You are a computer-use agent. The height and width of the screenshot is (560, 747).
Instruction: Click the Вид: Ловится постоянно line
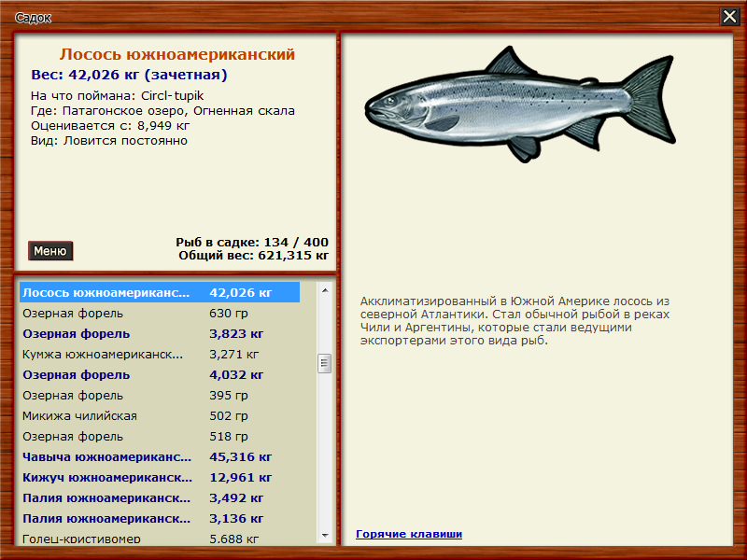coord(109,141)
